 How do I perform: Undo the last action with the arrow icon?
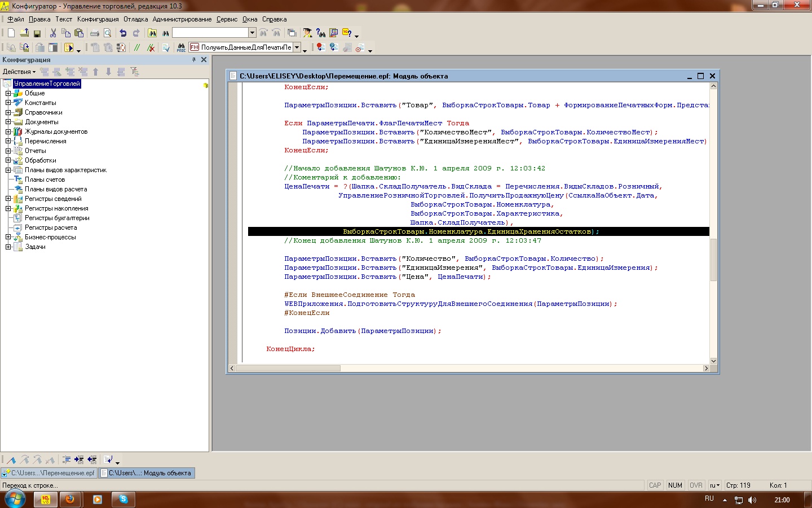[x=123, y=33]
